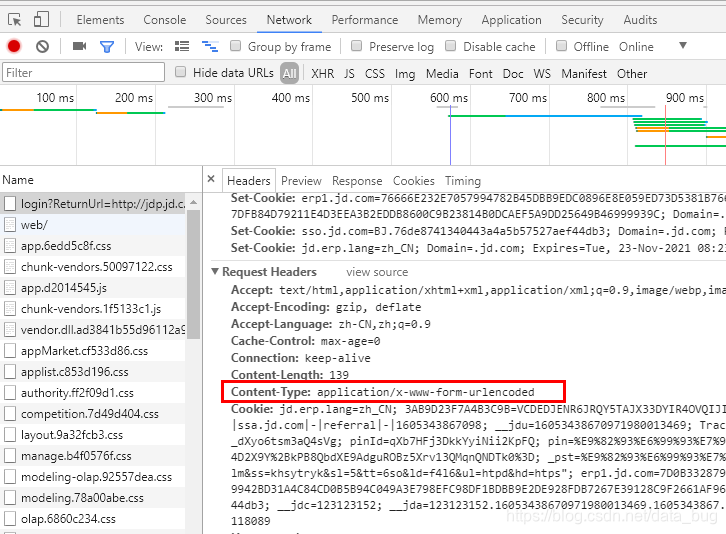Click the icon beside manage.b4f0576f.css
Viewport: 726px width, 534px height.
pos(10,456)
